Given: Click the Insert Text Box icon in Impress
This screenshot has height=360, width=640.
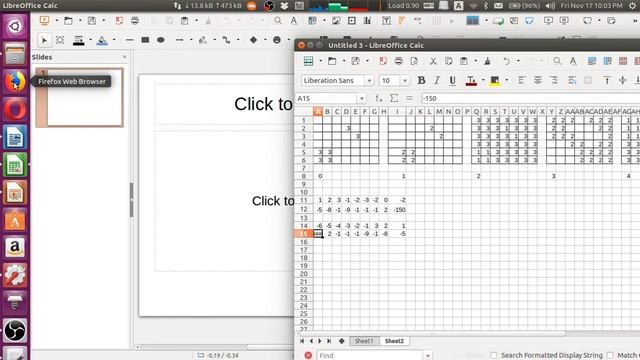Looking at the screenshot, I should click(386, 20).
